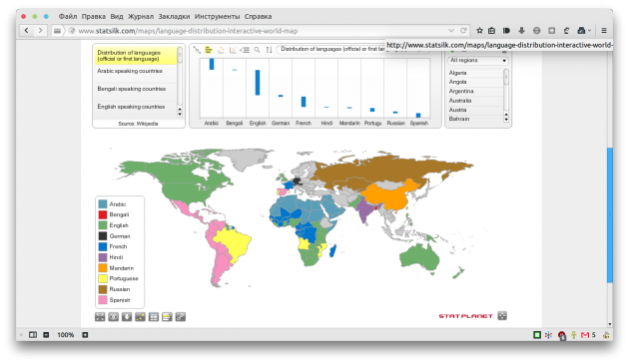Click the sidebar panel icon in status bar
This screenshot has height=364, width=629.
point(33,335)
